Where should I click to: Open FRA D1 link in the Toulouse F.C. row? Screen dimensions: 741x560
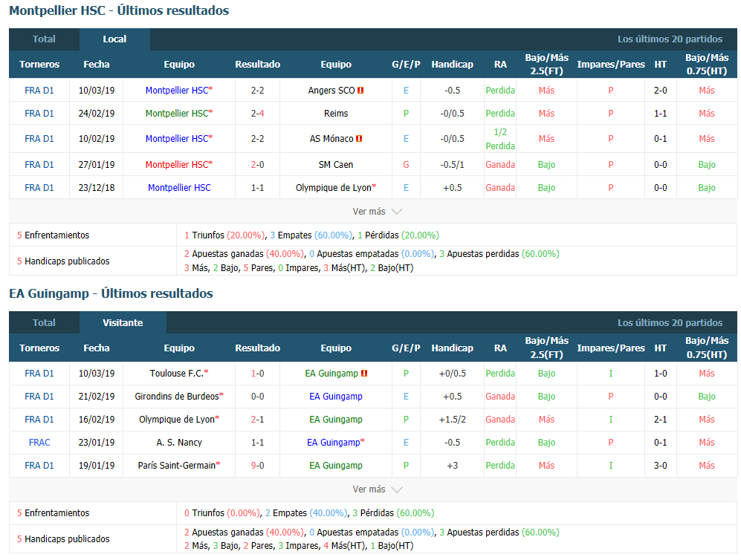[x=39, y=373]
